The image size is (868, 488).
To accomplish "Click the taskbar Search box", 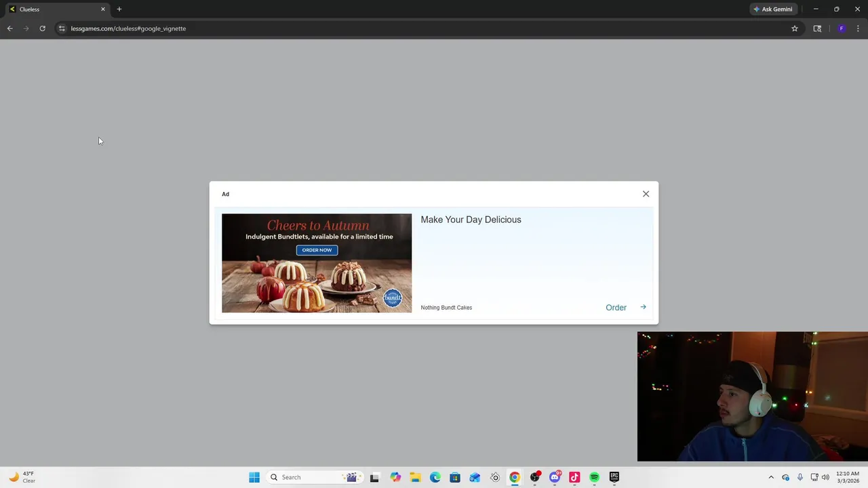I will tap(314, 477).
